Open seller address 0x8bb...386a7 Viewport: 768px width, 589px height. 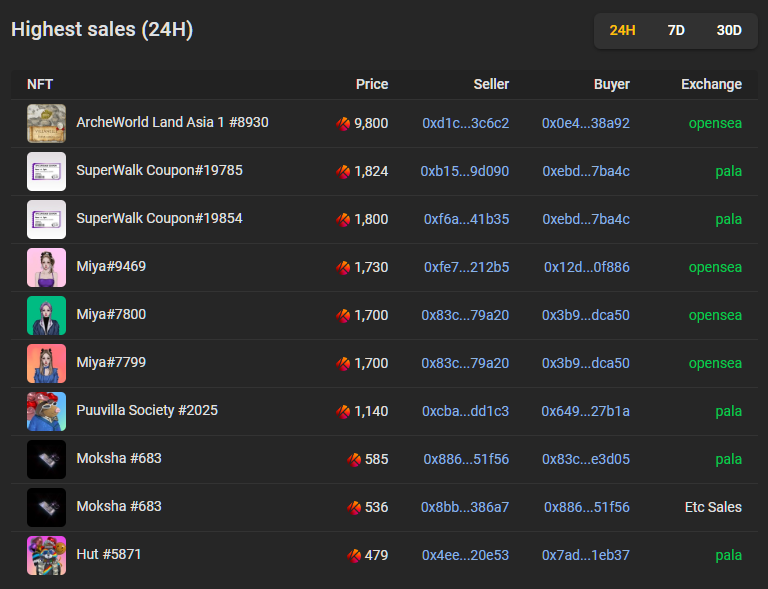465,507
